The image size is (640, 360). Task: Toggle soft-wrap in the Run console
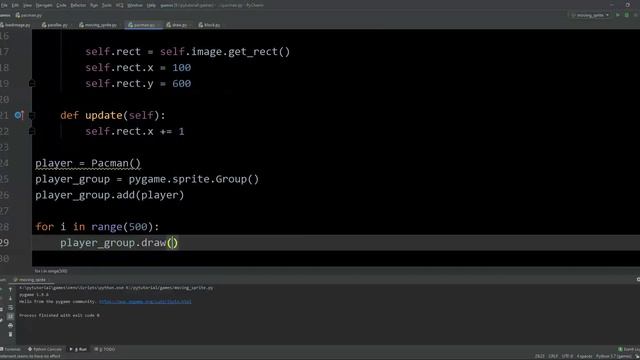click(x=10, y=308)
